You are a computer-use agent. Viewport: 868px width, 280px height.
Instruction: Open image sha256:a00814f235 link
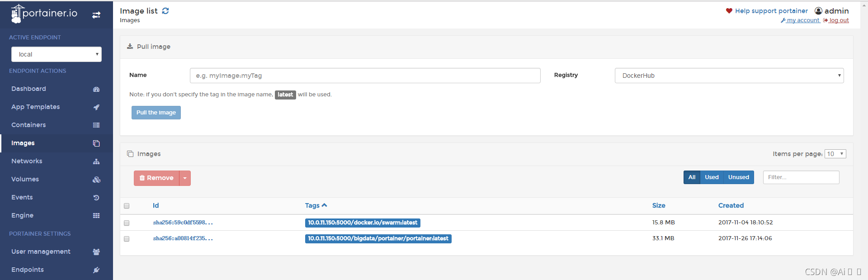(x=183, y=238)
